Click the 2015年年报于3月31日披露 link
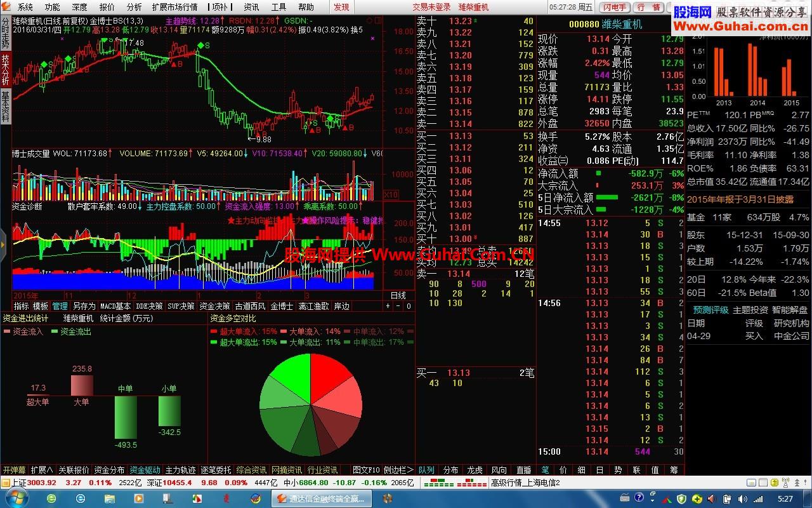Image resolution: width=812 pixels, height=508 pixels. point(740,199)
